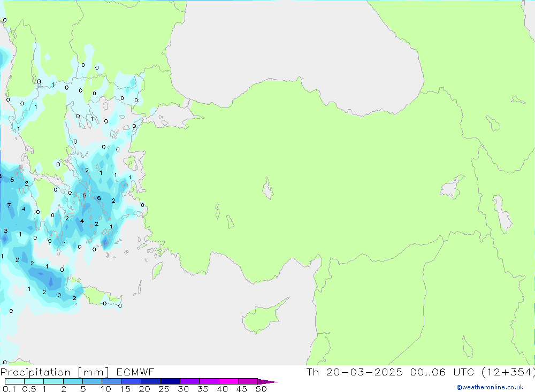535x392 pixels.
Task: Click the '0.5' legend scale label
Action: click(x=29, y=389)
